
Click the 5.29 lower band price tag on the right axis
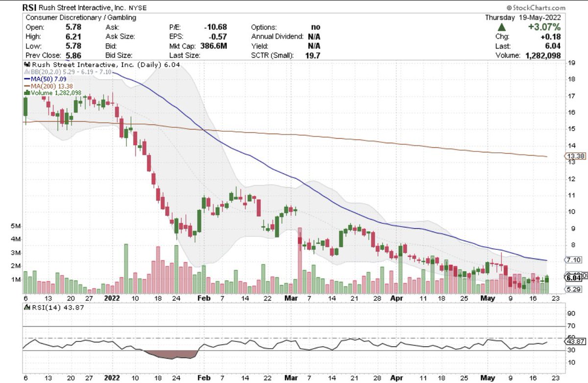[x=574, y=290]
